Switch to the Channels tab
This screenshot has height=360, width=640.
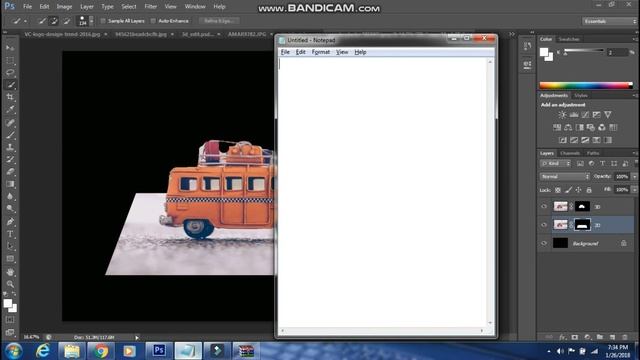(570, 153)
